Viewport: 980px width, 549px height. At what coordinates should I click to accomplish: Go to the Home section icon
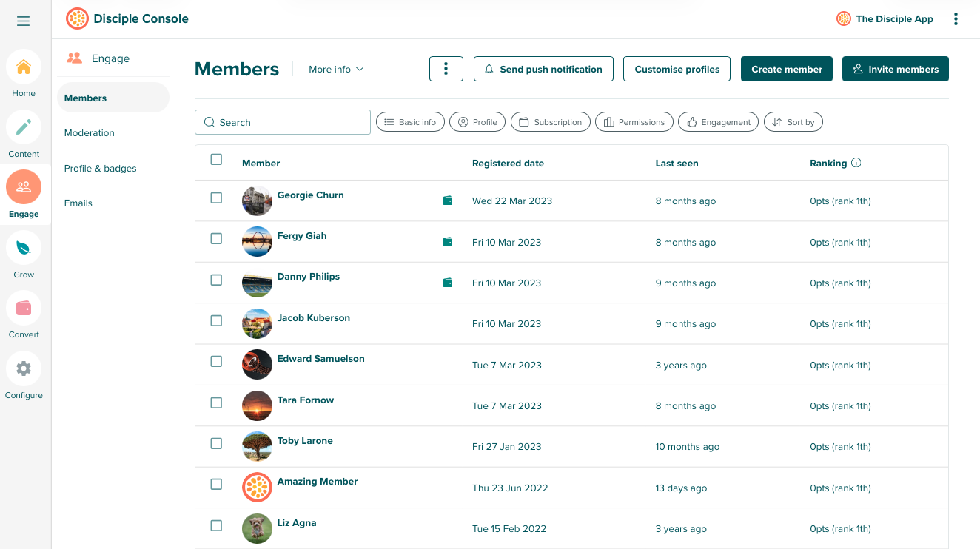click(x=24, y=67)
